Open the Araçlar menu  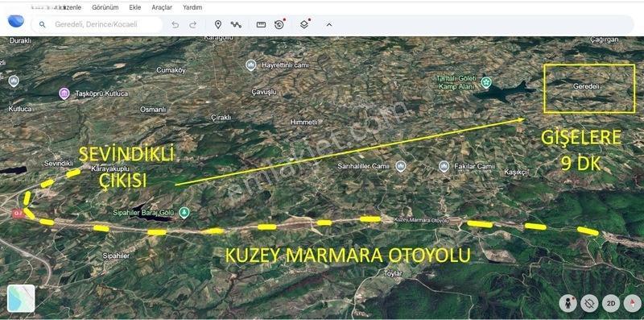pyautogui.click(x=162, y=7)
